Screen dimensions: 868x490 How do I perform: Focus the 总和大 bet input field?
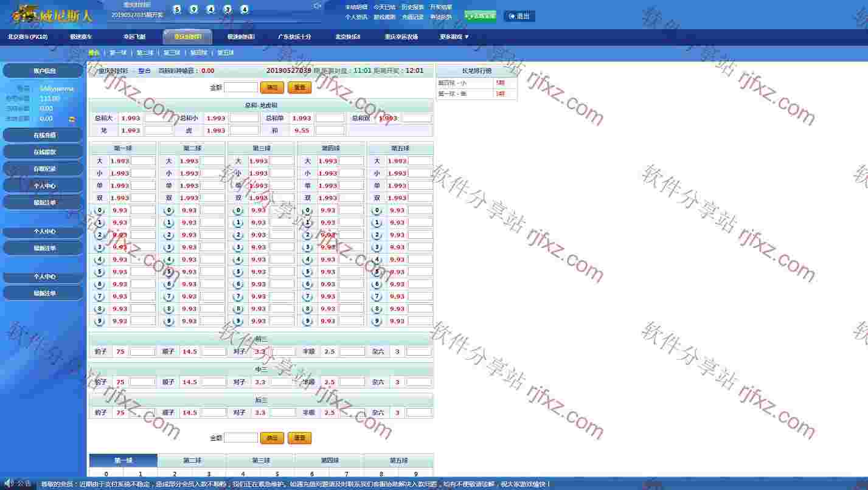coord(158,118)
